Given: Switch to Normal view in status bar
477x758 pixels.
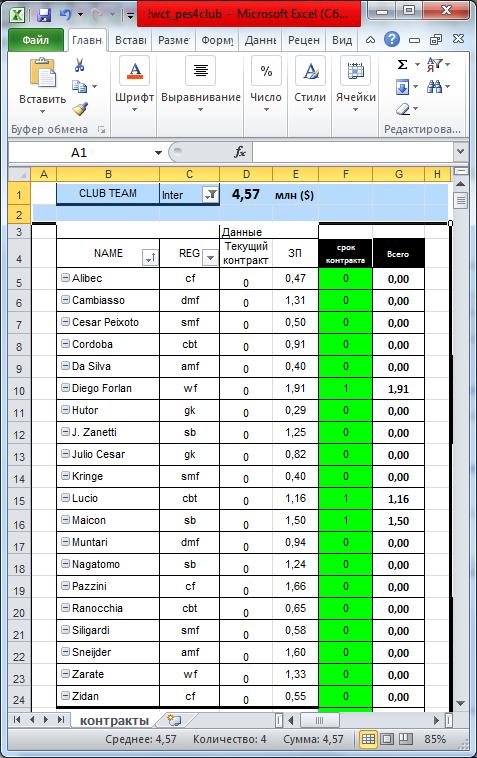Looking at the screenshot, I should (368, 739).
